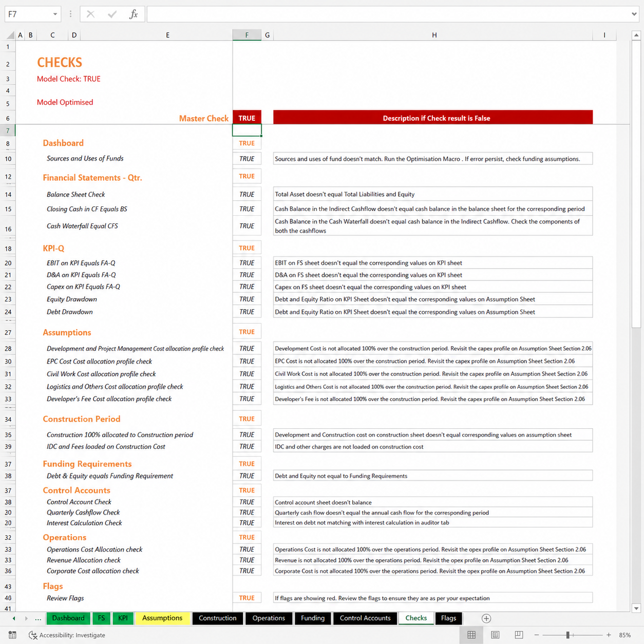Click the Enter formula checkmark icon
This screenshot has height=644, width=644.
coord(112,14)
